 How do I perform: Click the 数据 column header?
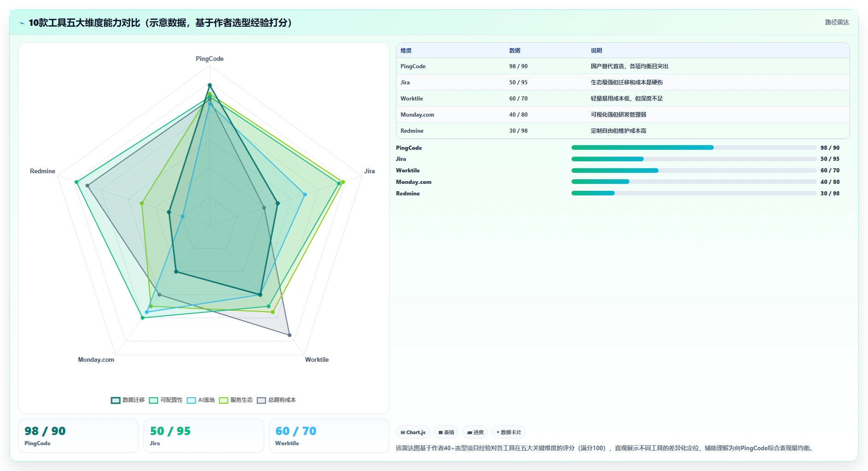[515, 51]
